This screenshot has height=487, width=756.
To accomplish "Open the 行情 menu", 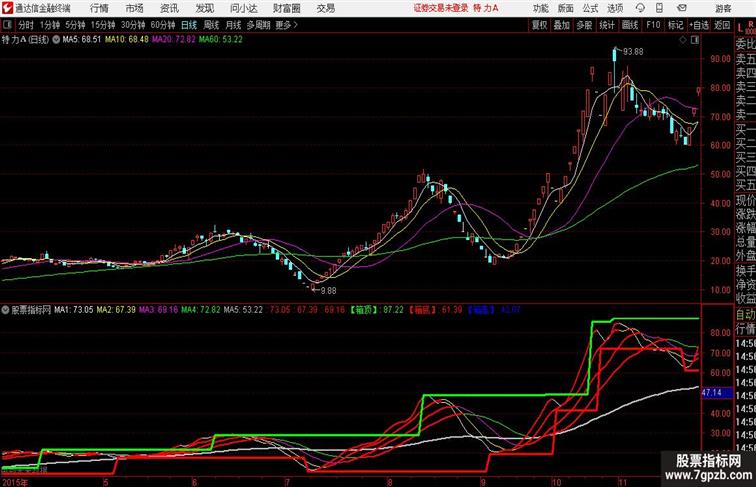I will [99, 8].
